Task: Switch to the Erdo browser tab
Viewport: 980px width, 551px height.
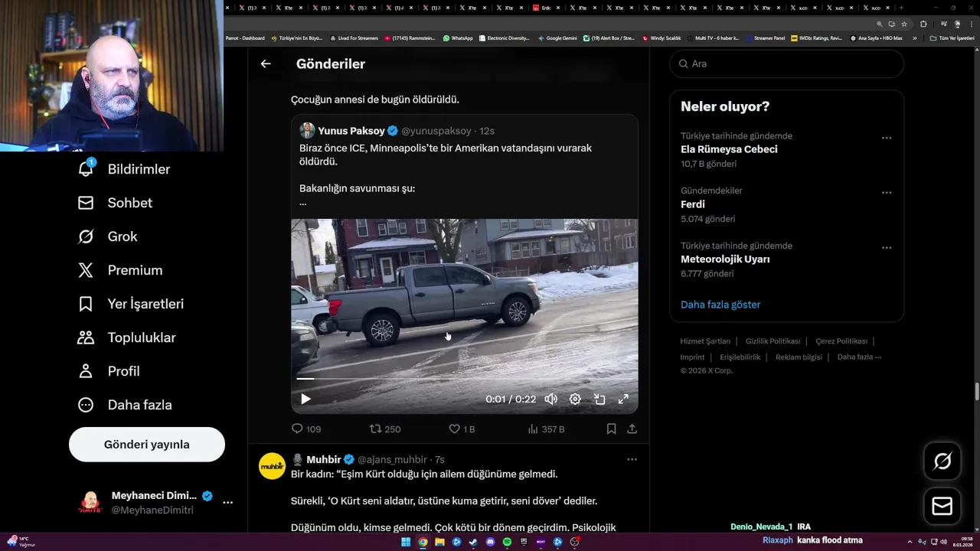Action: (x=547, y=8)
